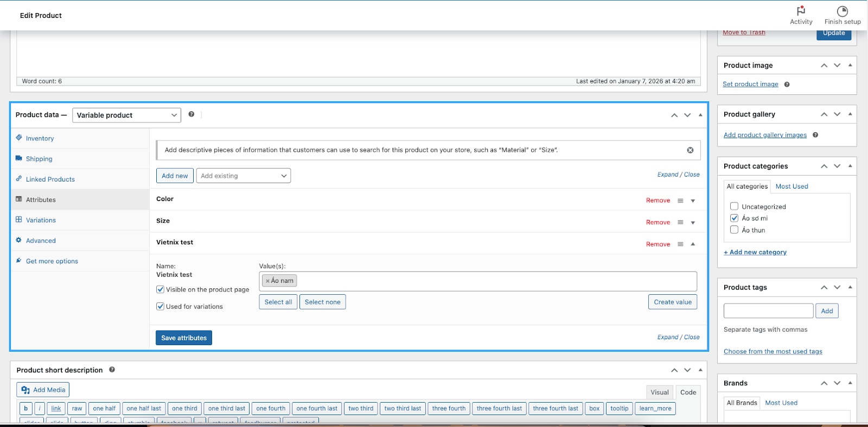868x427 pixels.
Task: Remove the Áo nam value tag
Action: 267,281
